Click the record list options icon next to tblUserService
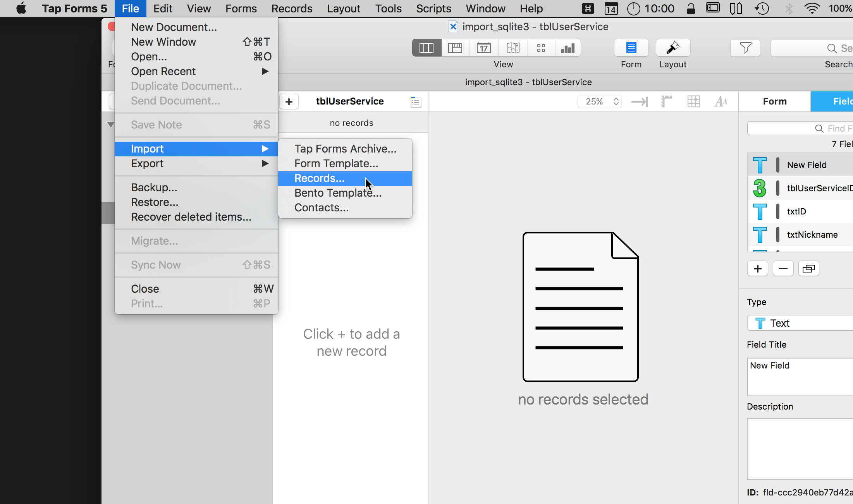The width and height of the screenshot is (853, 504). (416, 102)
